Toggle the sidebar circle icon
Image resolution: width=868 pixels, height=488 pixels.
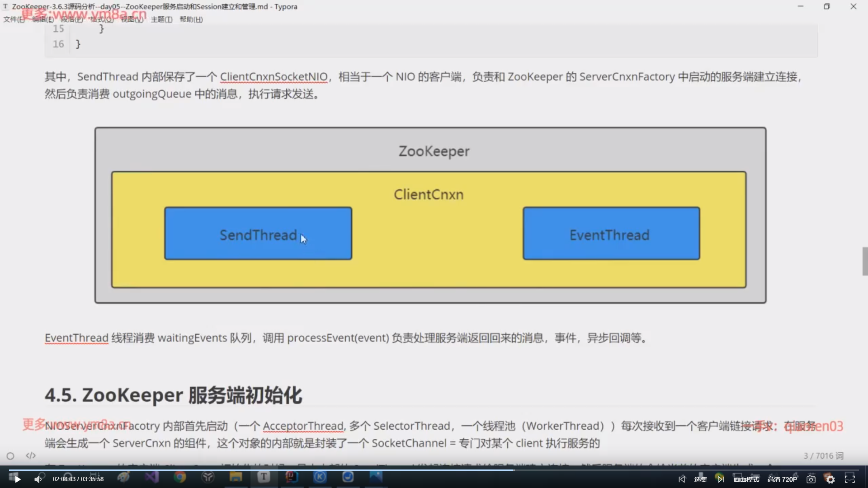(10, 456)
